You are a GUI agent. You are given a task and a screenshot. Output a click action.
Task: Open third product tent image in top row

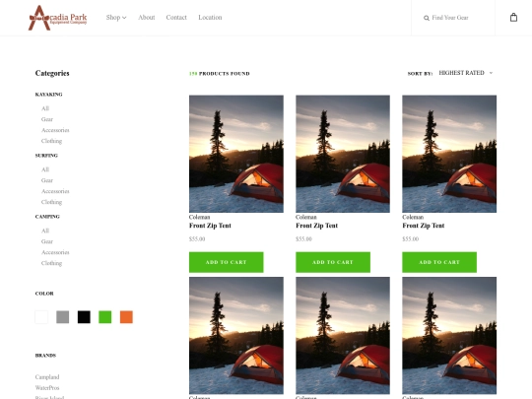click(449, 154)
